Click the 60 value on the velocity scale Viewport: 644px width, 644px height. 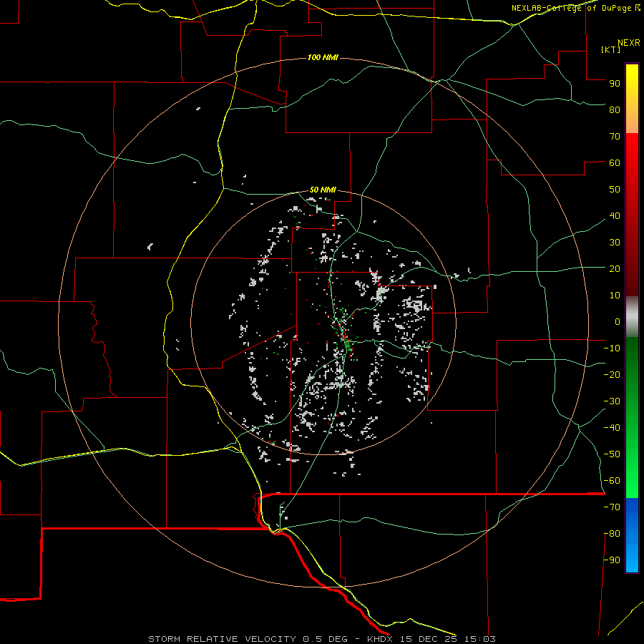click(x=615, y=162)
